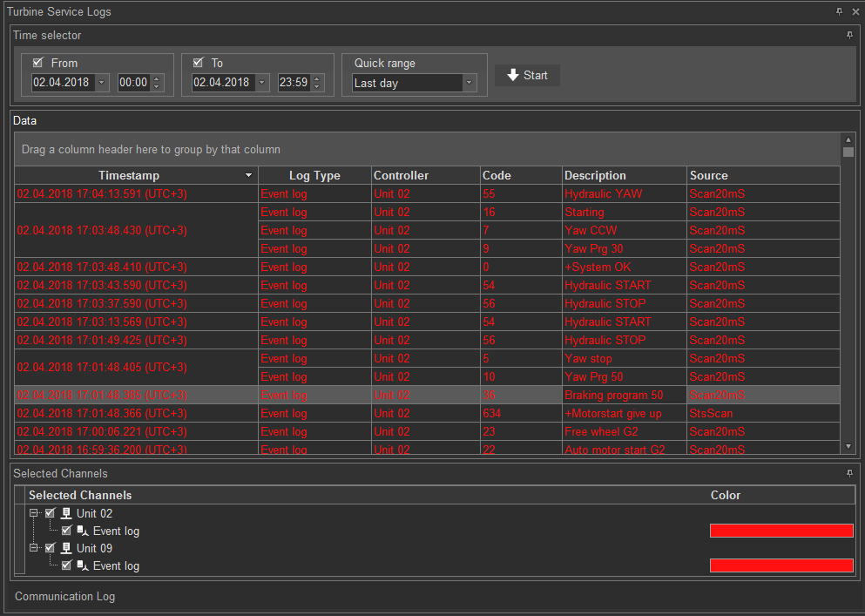
Task: Click Event log icon under Unit 02
Action: pyautogui.click(x=83, y=531)
